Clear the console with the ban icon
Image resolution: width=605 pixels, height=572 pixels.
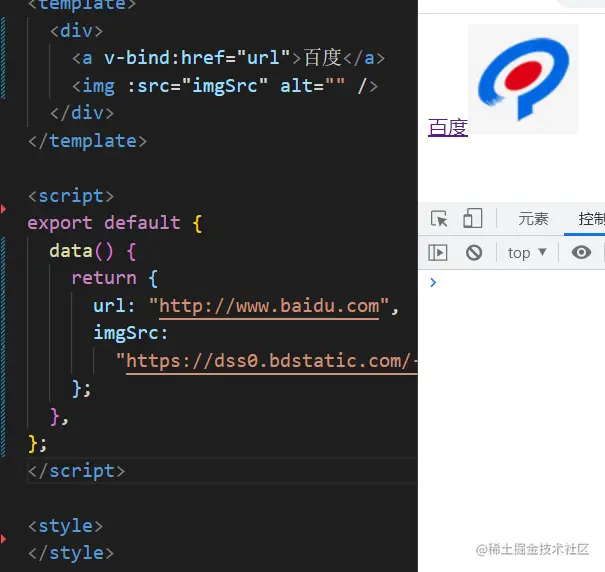pyautogui.click(x=474, y=253)
